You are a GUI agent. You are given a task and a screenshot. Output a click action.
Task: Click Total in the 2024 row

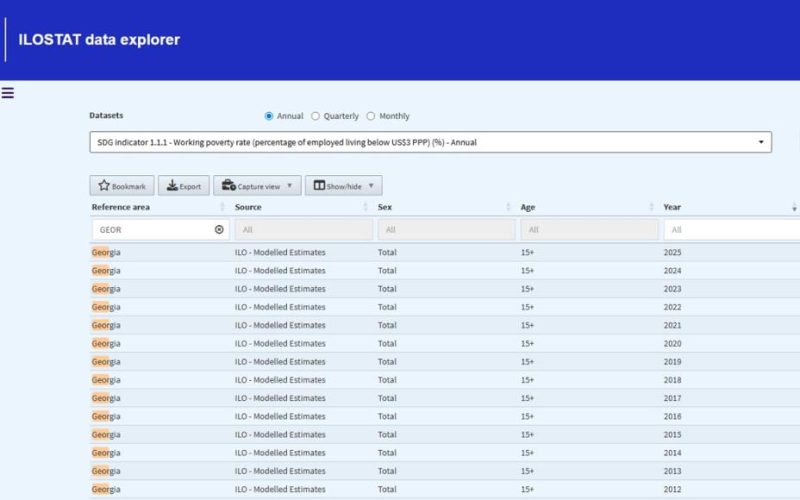(x=387, y=270)
